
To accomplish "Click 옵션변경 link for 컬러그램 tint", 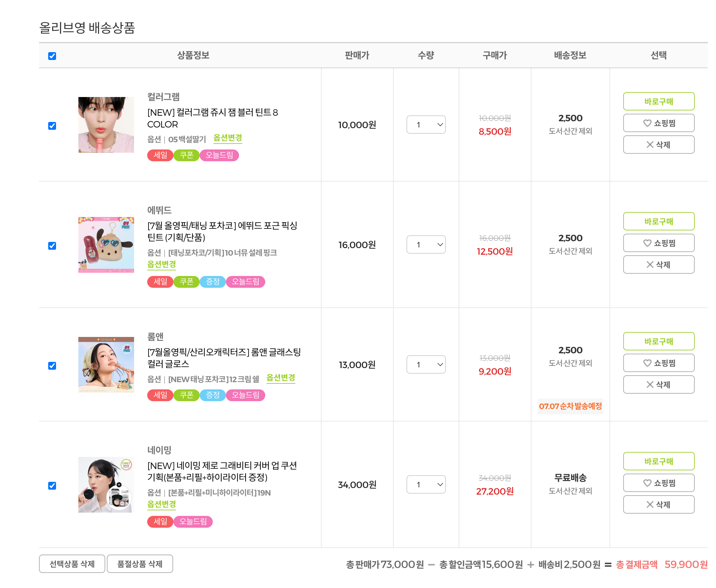I will click(x=228, y=138).
